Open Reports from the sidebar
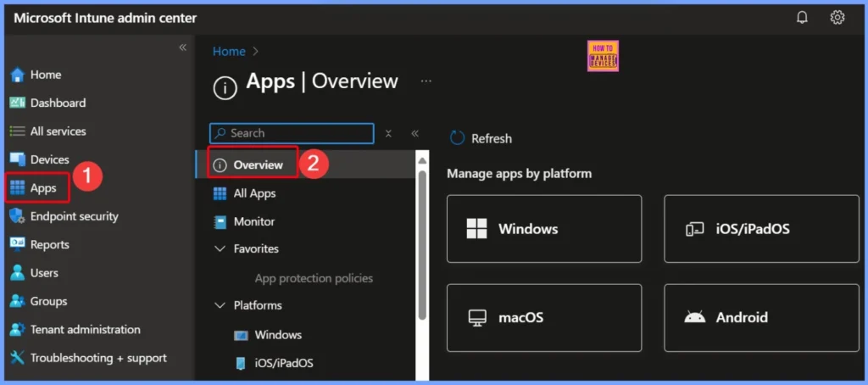Image resolution: width=868 pixels, height=385 pixels. tap(50, 244)
